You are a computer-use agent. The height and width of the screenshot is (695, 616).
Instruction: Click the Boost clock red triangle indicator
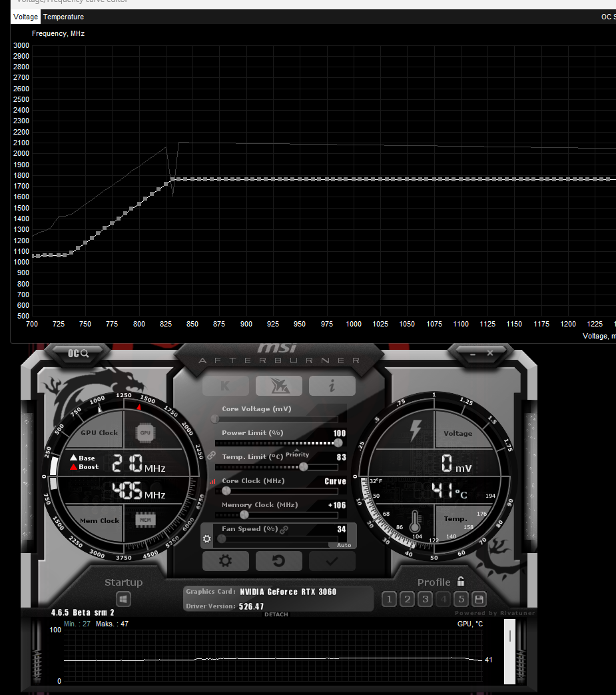(73, 466)
